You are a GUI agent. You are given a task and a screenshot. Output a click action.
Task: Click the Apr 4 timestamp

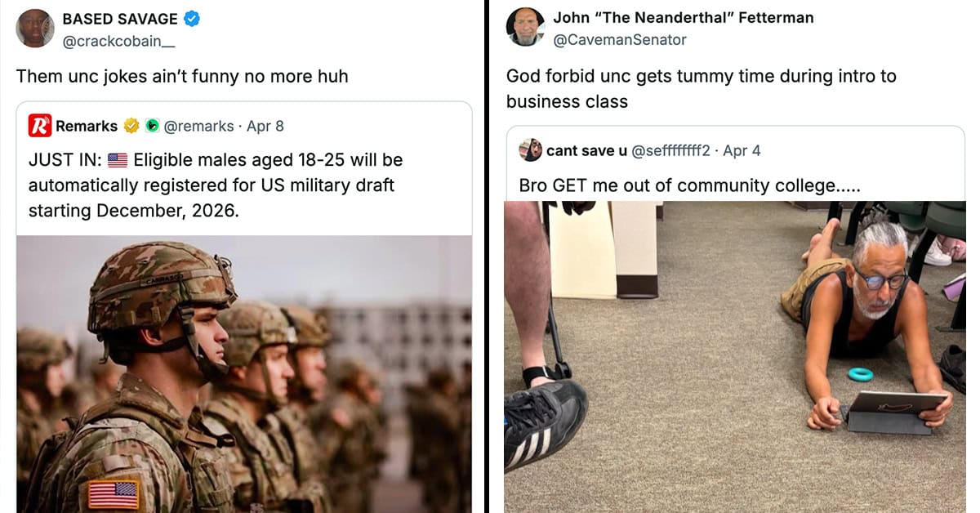pyautogui.click(x=742, y=150)
